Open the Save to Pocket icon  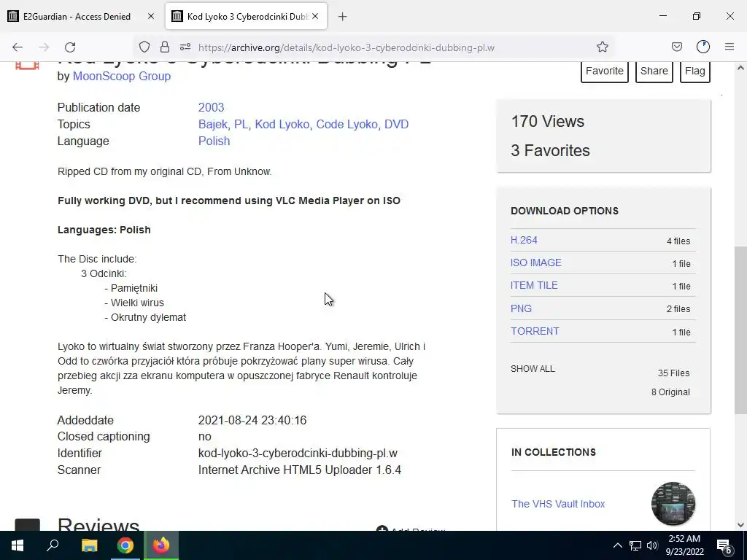[676, 47]
